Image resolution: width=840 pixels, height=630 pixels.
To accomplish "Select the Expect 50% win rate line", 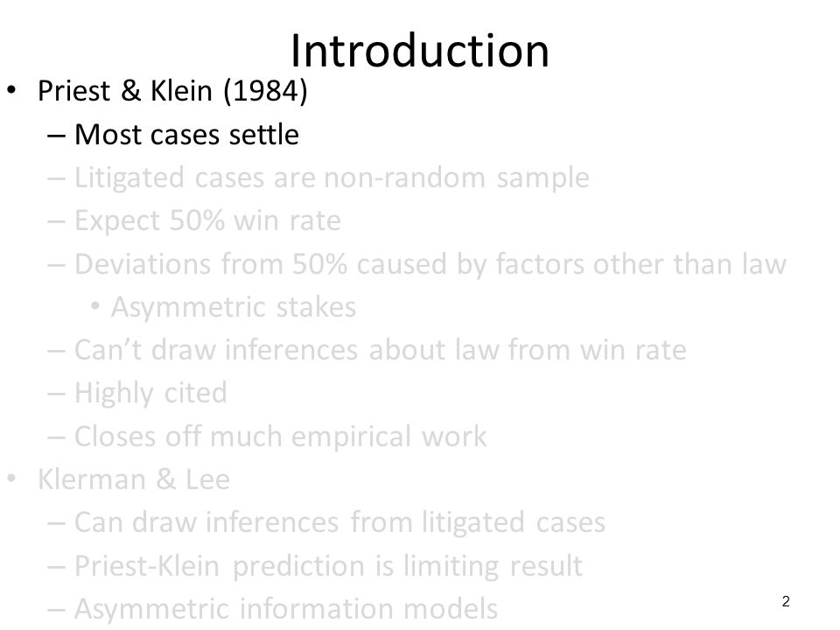I will (208, 220).
